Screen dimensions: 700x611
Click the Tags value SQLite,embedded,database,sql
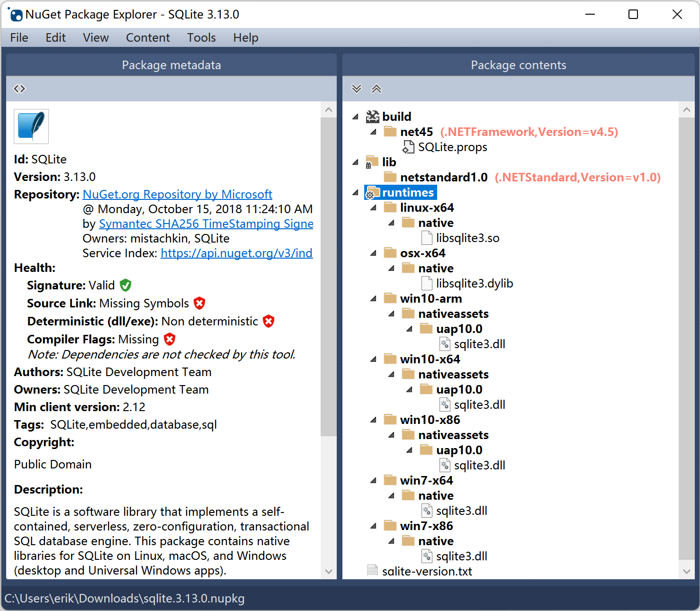click(134, 424)
